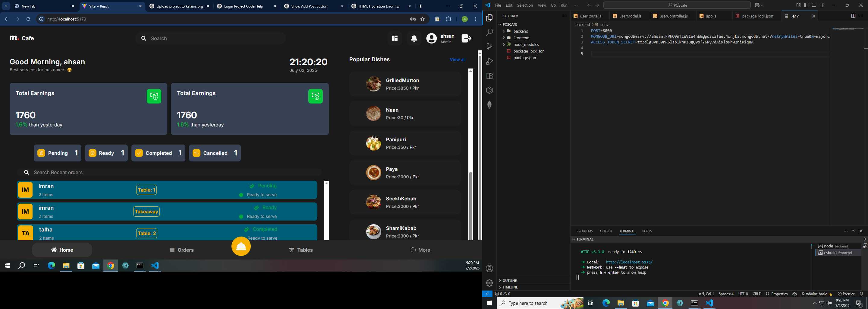Open package.json in Explorer
This screenshot has height=309, width=868.
(x=524, y=58)
